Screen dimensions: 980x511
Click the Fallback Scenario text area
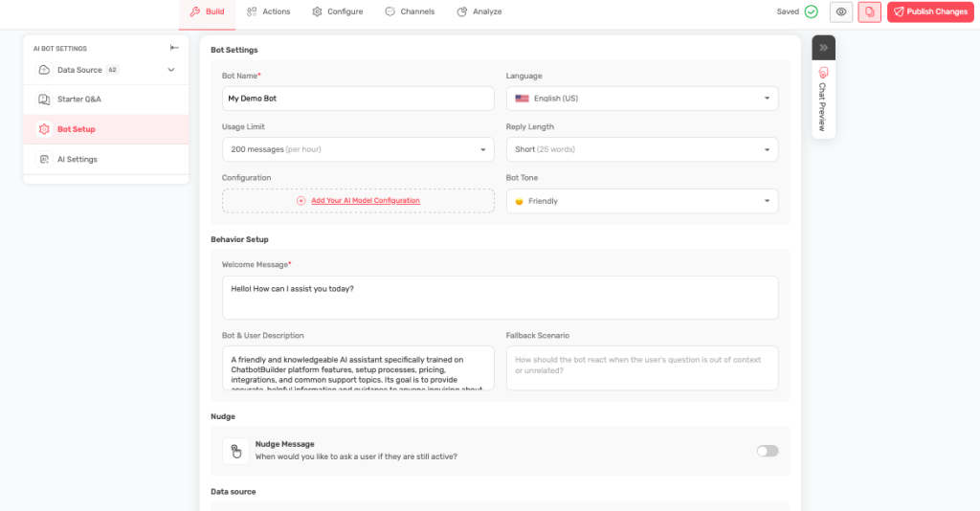click(x=642, y=368)
